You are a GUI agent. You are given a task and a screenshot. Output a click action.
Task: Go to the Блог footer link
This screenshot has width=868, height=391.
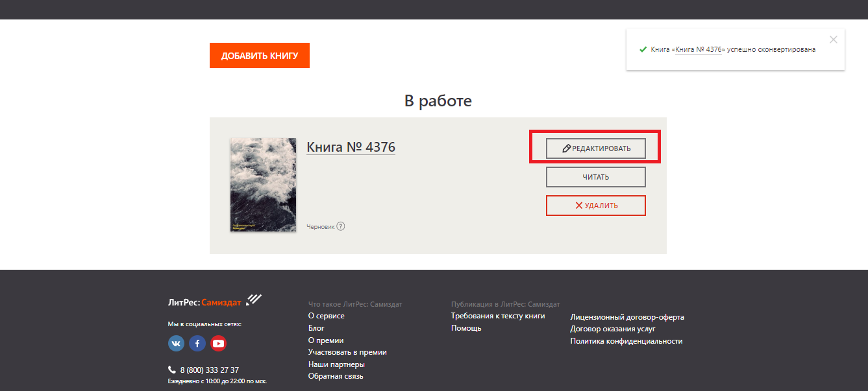[x=316, y=328]
